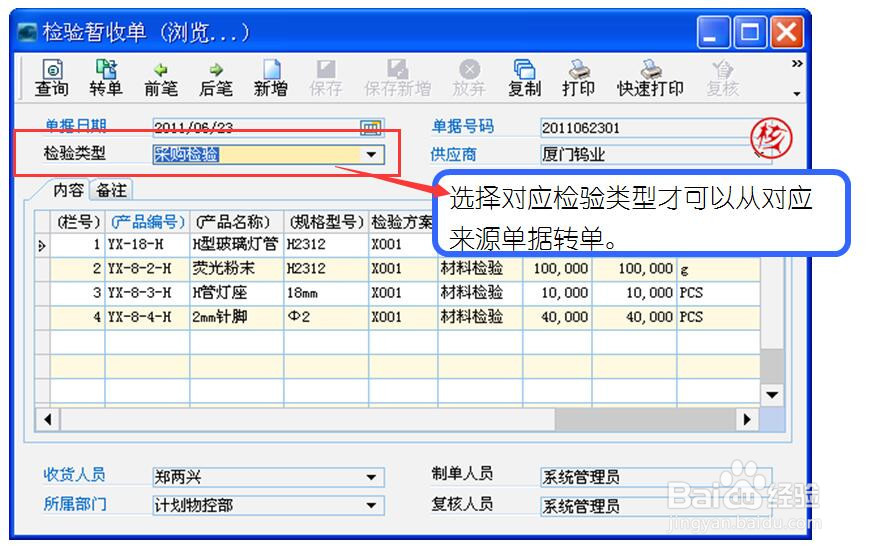Open the calendar picker for 单据日期

pyautogui.click(x=371, y=128)
